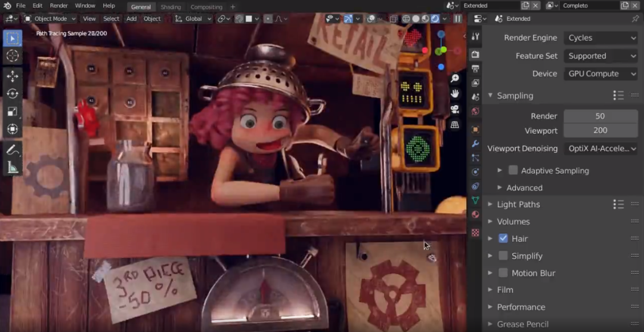Open the World properties tab

click(475, 111)
